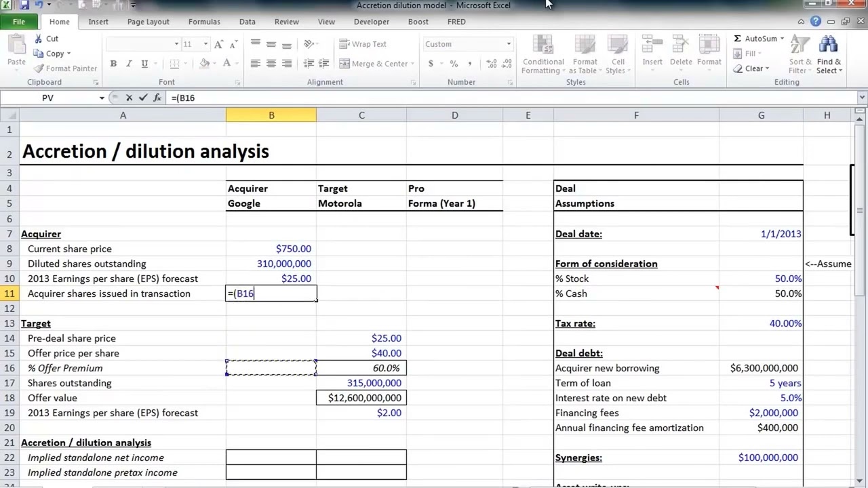Toggle Align Text Left
Image resolution: width=868 pixels, height=488 pixels.
(x=256, y=64)
